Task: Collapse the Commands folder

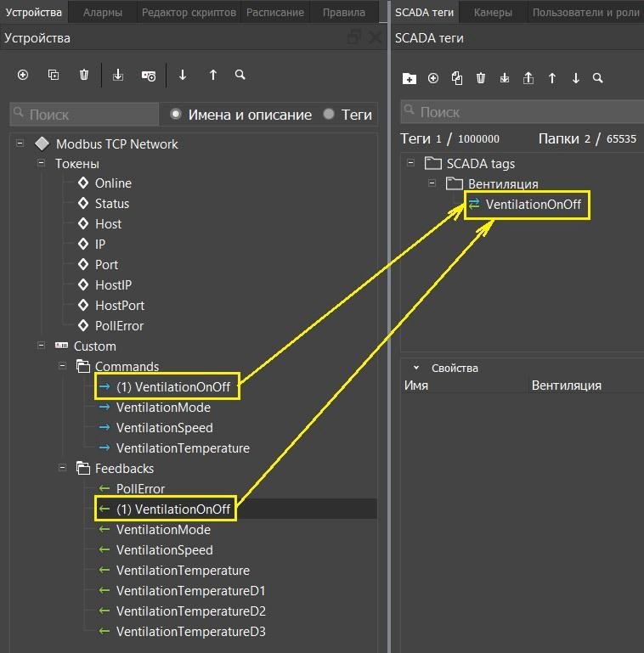Action: (63, 366)
